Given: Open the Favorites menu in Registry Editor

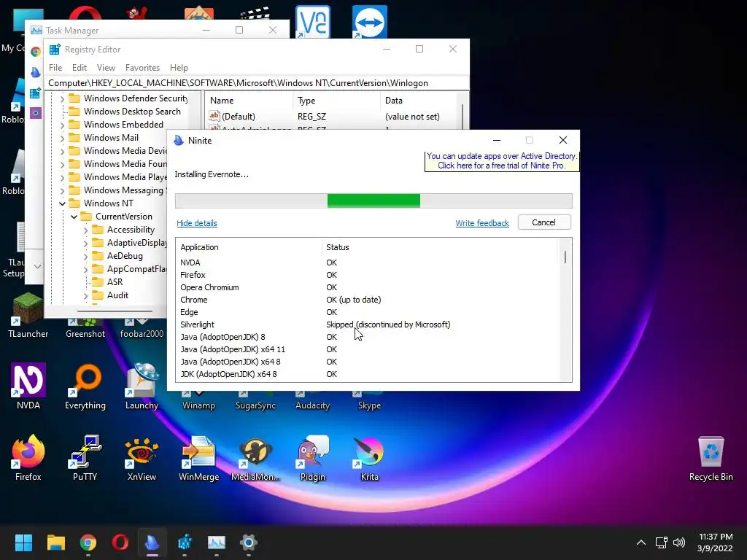Looking at the screenshot, I should 142,68.
